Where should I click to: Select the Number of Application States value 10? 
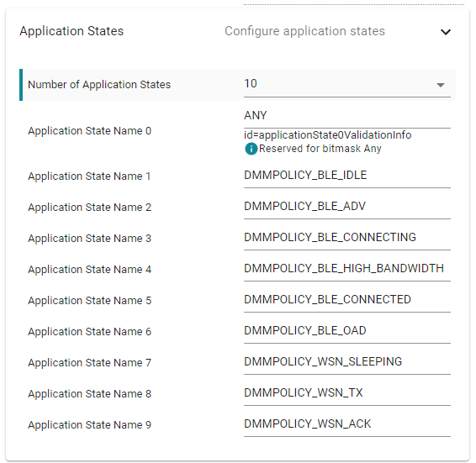347,84
